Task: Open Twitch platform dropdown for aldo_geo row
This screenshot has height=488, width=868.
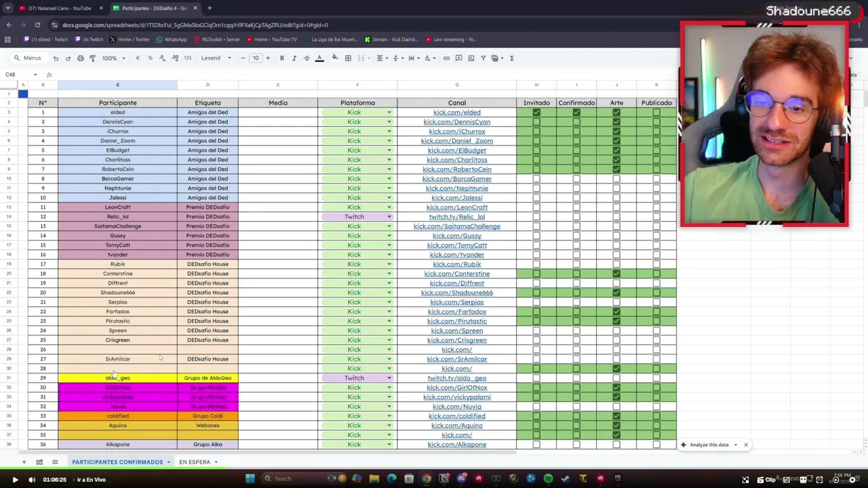Action: [x=389, y=378]
